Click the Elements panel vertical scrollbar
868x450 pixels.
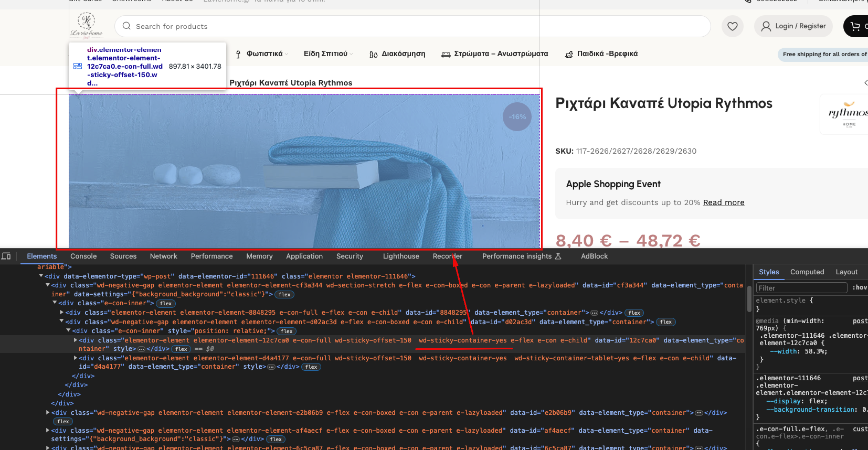coord(749,299)
